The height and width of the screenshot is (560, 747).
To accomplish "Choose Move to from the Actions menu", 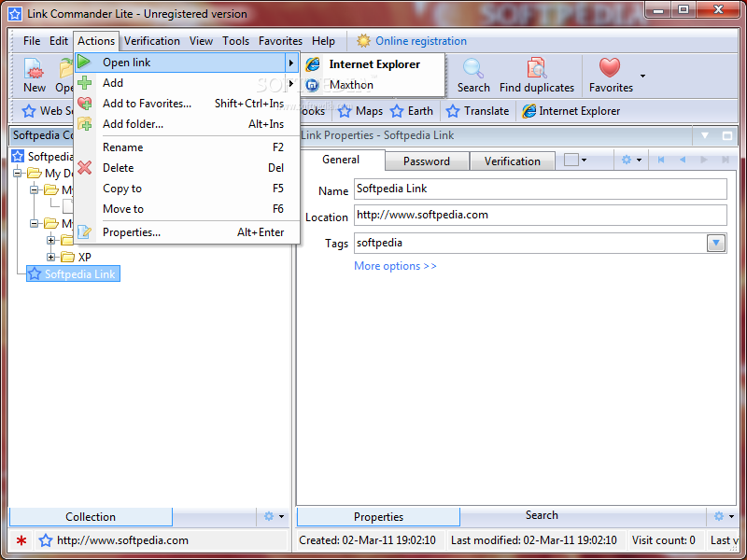I will point(187,209).
